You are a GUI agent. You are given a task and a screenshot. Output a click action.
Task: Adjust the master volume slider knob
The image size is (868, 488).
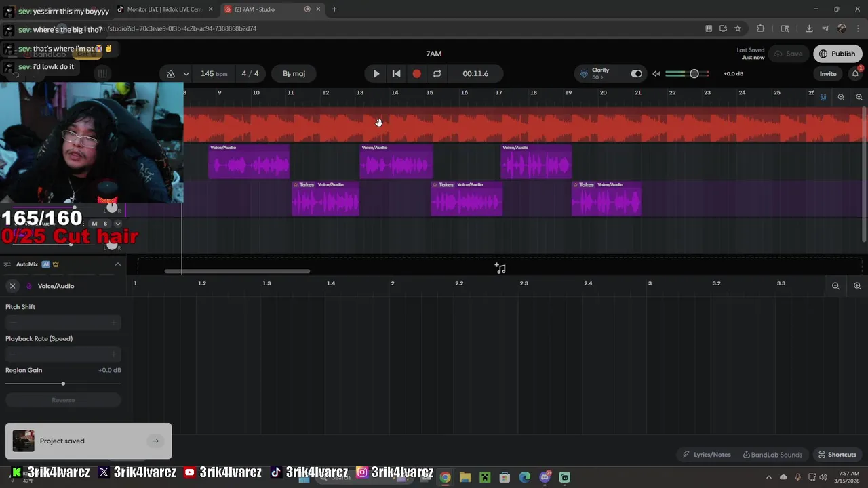[x=694, y=73]
